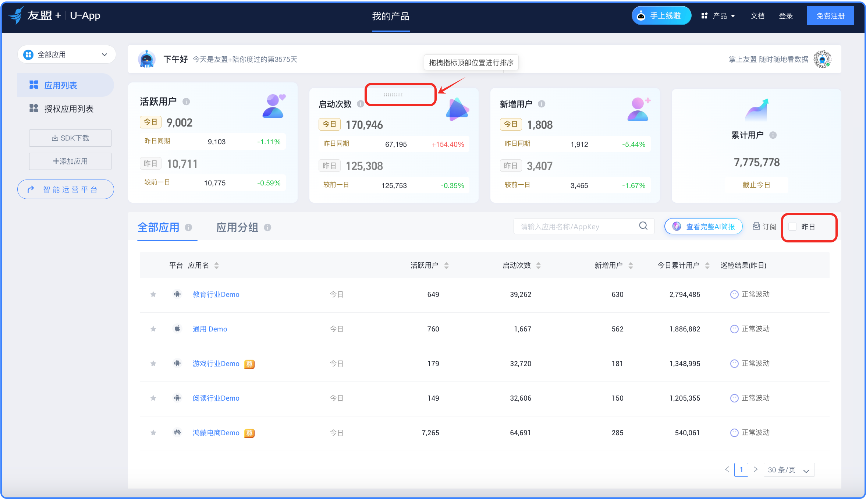The height and width of the screenshot is (504, 866).
Task: Click the search magnifier icon
Action: pyautogui.click(x=643, y=226)
